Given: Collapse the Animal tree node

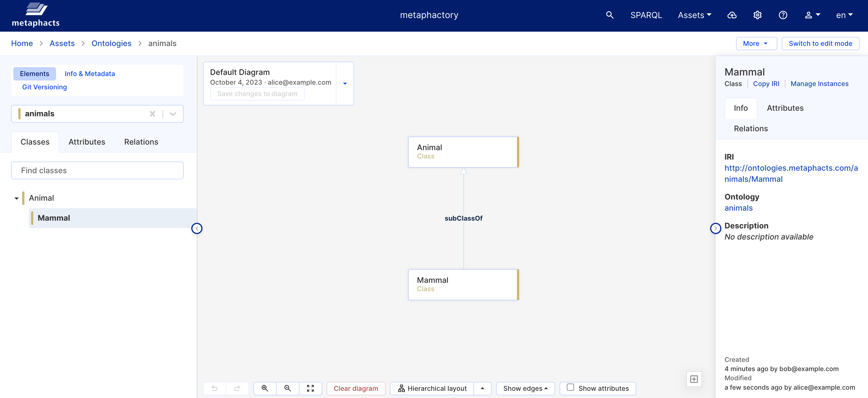Looking at the screenshot, I should 17,198.
